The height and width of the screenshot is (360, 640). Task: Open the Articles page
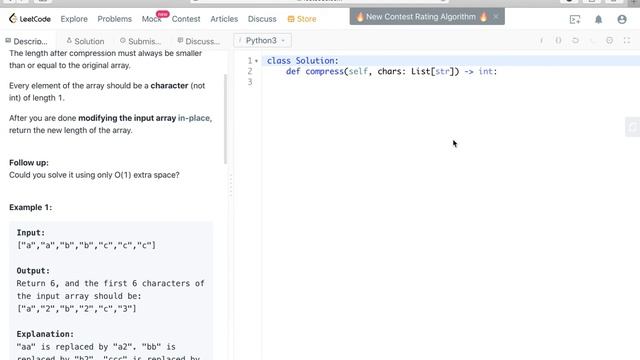[x=224, y=19]
